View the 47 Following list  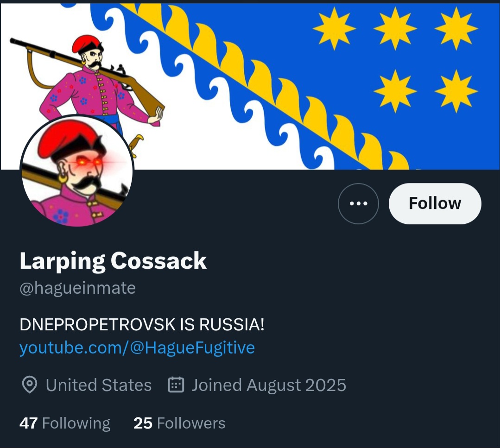coord(65,423)
